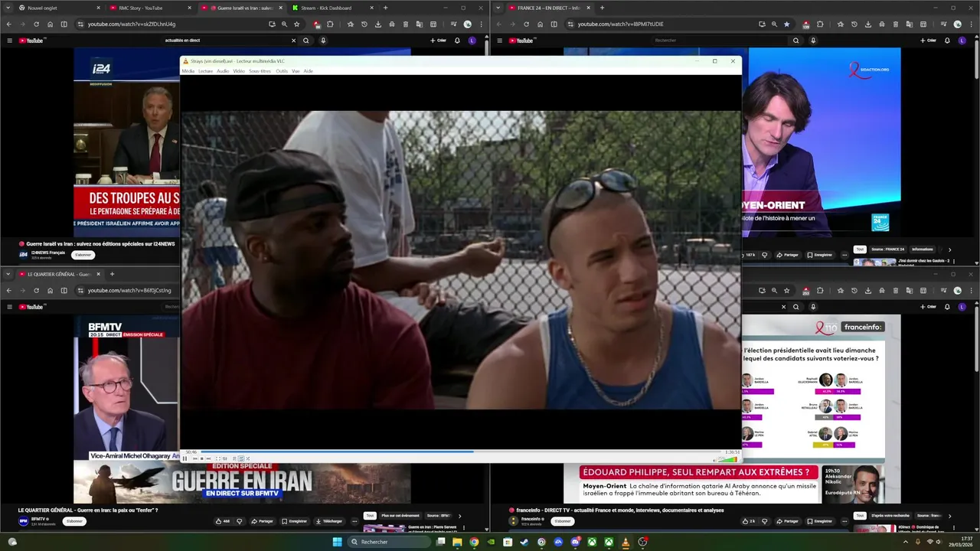This screenshot has width=980, height=551.
Task: Like the BFMTV video
Action: click(x=222, y=521)
